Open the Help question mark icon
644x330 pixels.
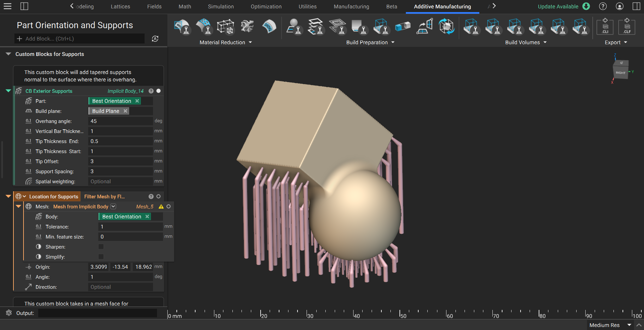[x=603, y=6]
